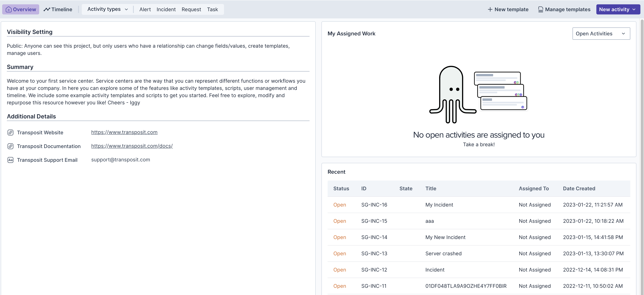Open the Open Activities filter dropdown
This screenshot has width=644, height=295.
(x=601, y=34)
